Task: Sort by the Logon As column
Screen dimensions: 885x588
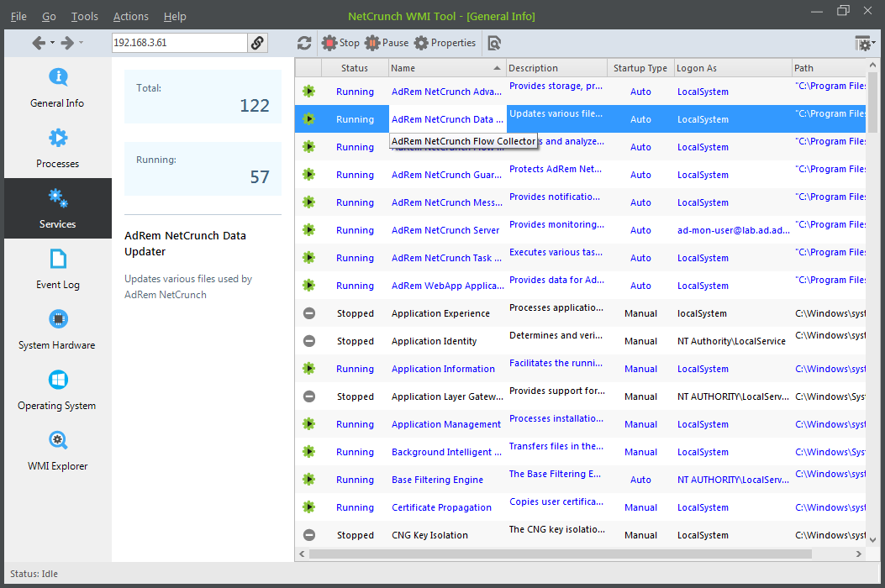Action: tap(733, 68)
